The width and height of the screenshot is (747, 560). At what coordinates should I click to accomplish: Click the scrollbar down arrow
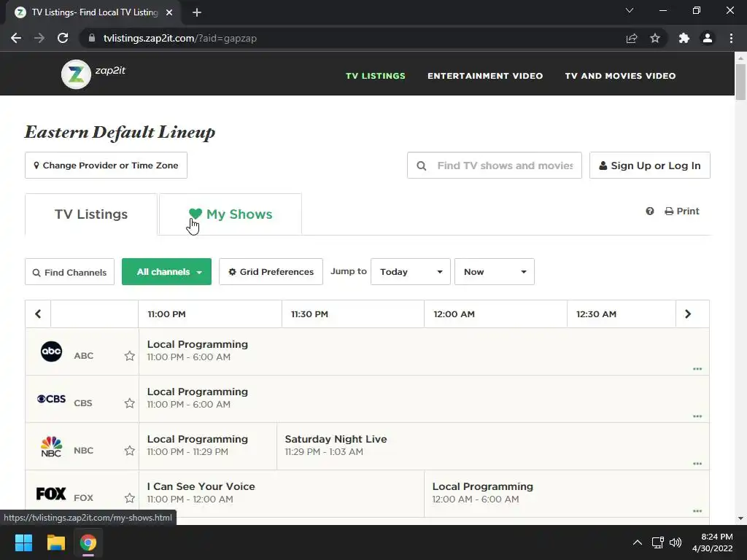[740, 518]
